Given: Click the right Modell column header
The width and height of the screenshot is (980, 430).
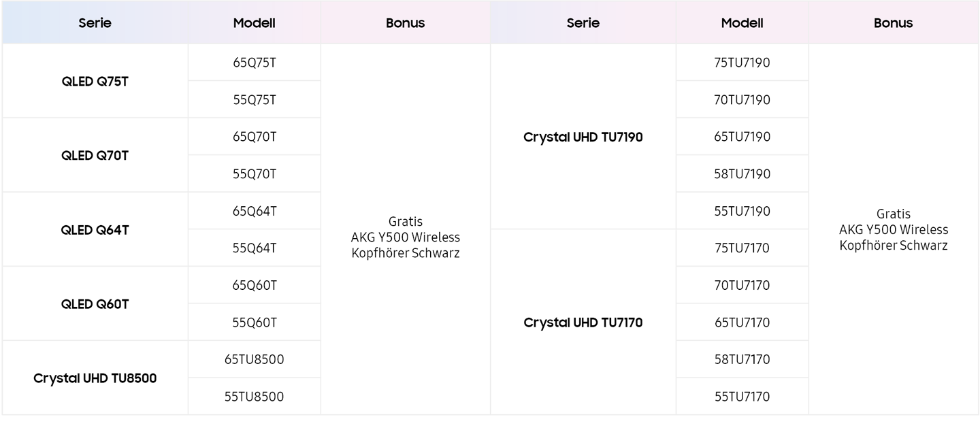Looking at the screenshot, I should 742,22.
